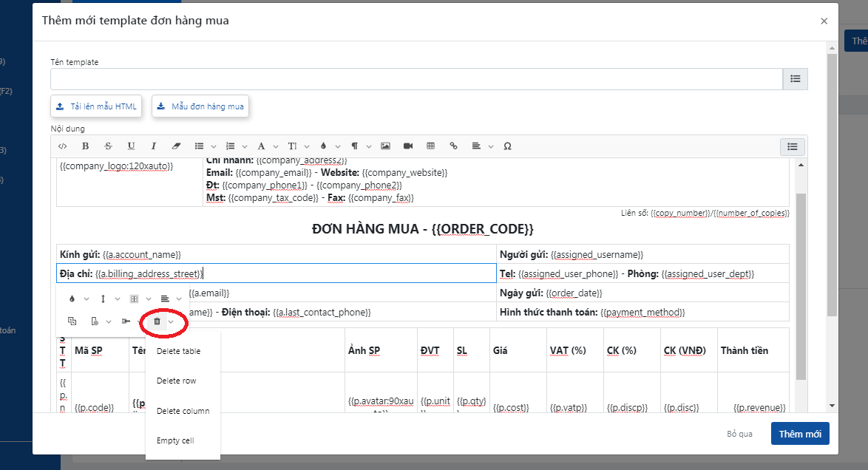Insert a video with the camera icon
The width and height of the screenshot is (868, 470).
click(407, 146)
